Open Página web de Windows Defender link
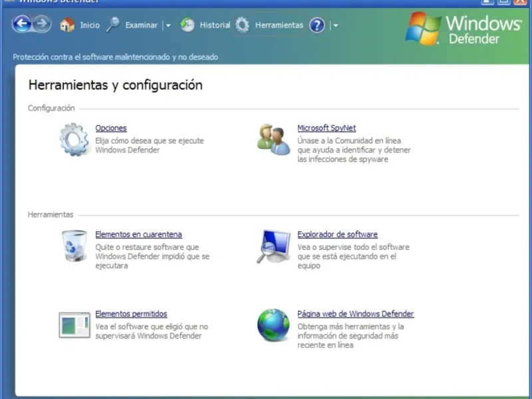 pos(356,314)
